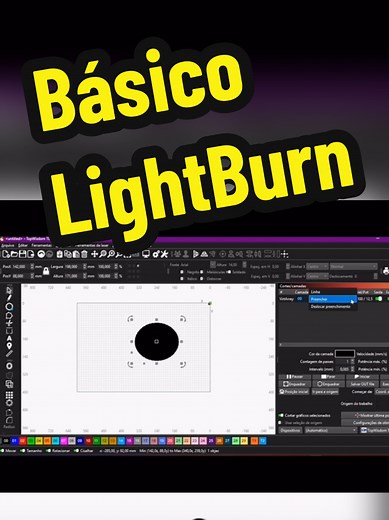The height and width of the screenshot is (520, 389).
Task: Step the PosX value spinner
Action: coord(32,266)
